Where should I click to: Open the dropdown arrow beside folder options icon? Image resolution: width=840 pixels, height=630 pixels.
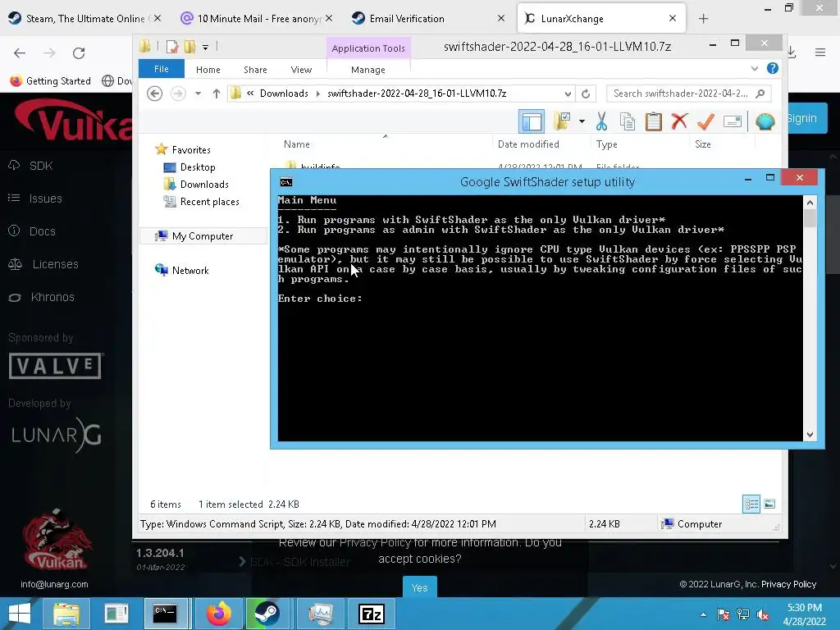click(582, 121)
